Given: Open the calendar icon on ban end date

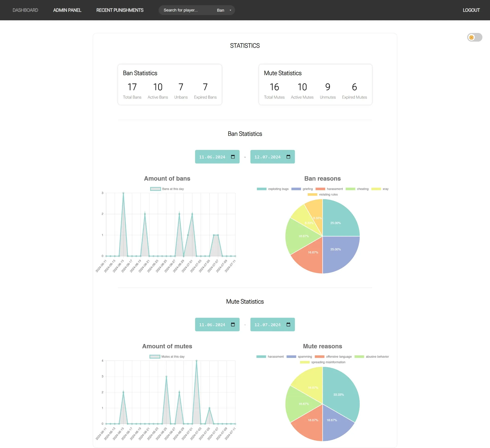Looking at the screenshot, I should point(289,157).
